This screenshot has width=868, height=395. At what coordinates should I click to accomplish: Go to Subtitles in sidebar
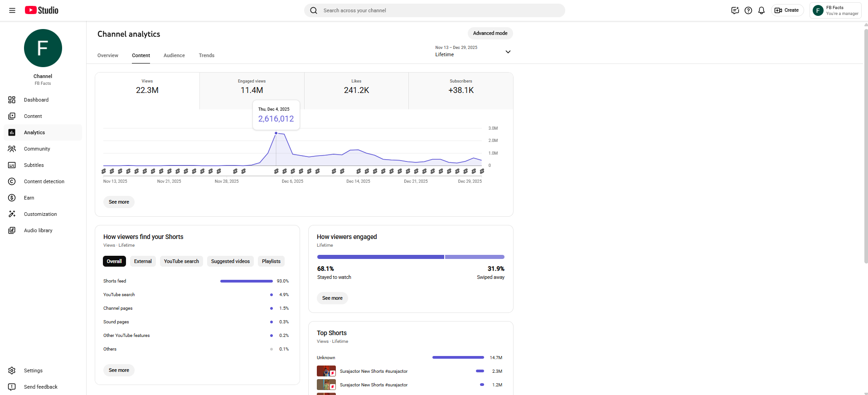(34, 165)
